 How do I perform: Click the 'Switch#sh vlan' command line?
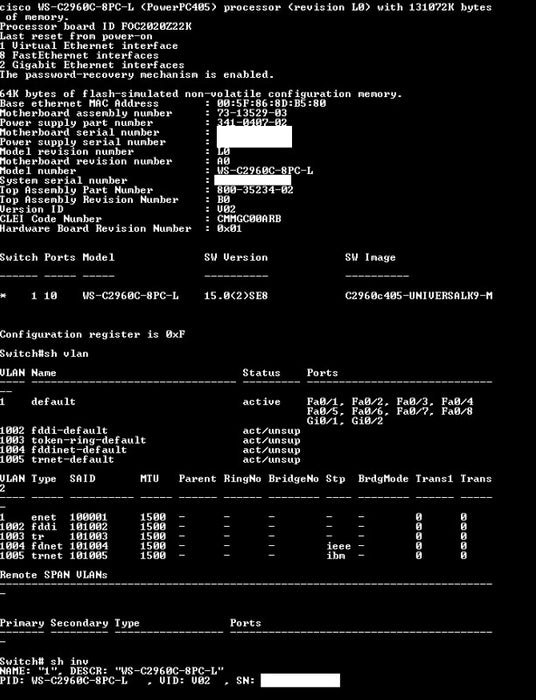(x=44, y=354)
